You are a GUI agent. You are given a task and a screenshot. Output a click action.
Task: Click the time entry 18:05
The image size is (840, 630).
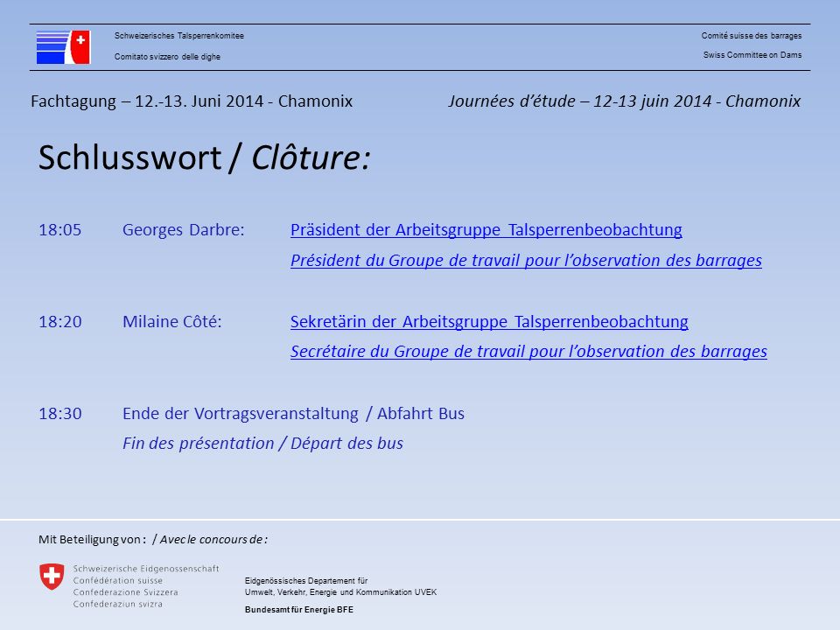tap(60, 230)
